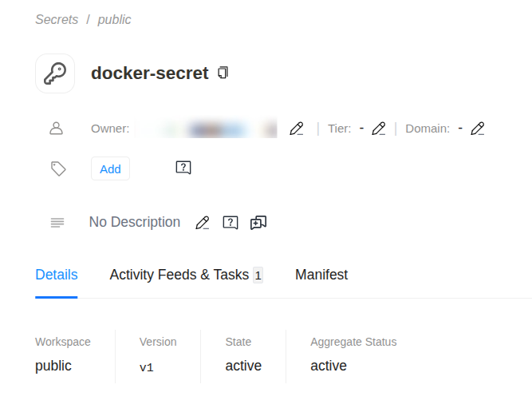Click the secret key icon
This screenshot has height=412, width=532.
(55, 73)
